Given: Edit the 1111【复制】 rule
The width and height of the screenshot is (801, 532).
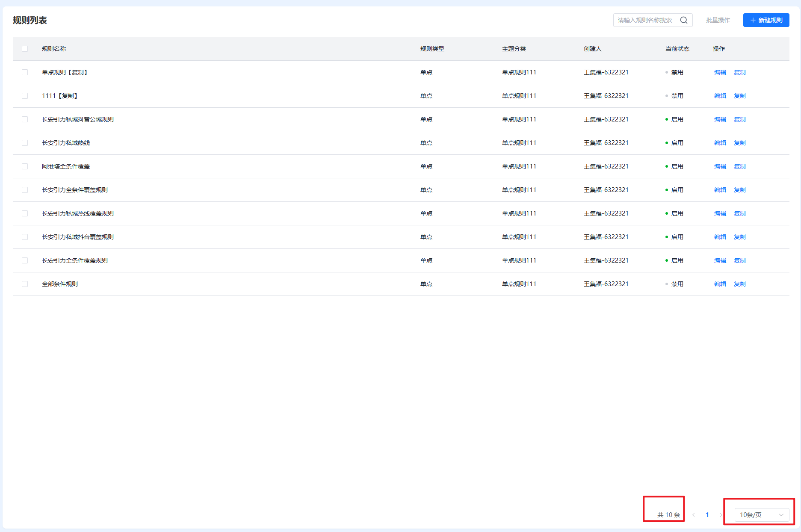Looking at the screenshot, I should pos(720,96).
